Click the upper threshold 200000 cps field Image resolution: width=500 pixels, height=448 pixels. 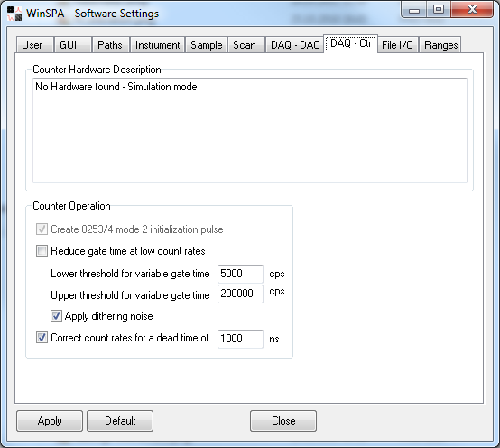pyautogui.click(x=240, y=294)
